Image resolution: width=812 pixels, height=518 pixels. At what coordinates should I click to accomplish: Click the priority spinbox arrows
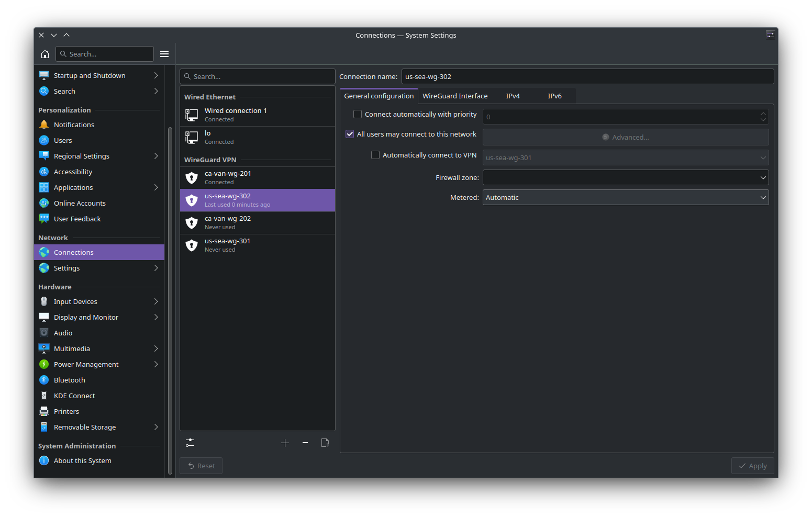[x=763, y=116]
